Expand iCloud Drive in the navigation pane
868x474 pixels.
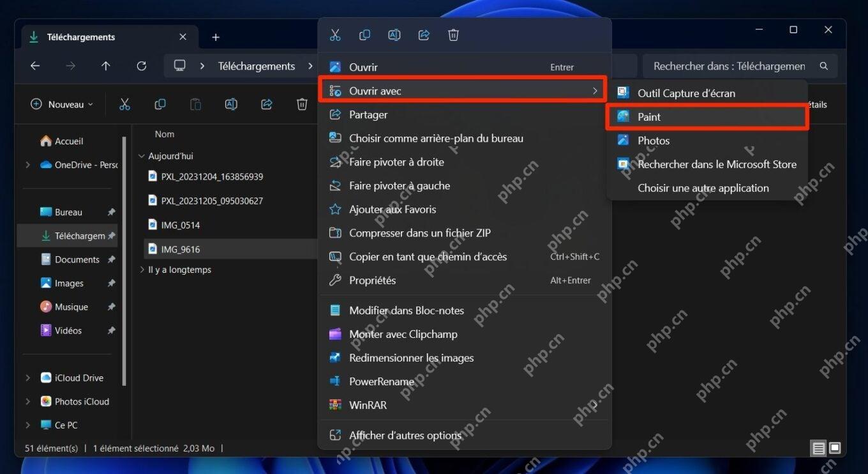coord(27,378)
